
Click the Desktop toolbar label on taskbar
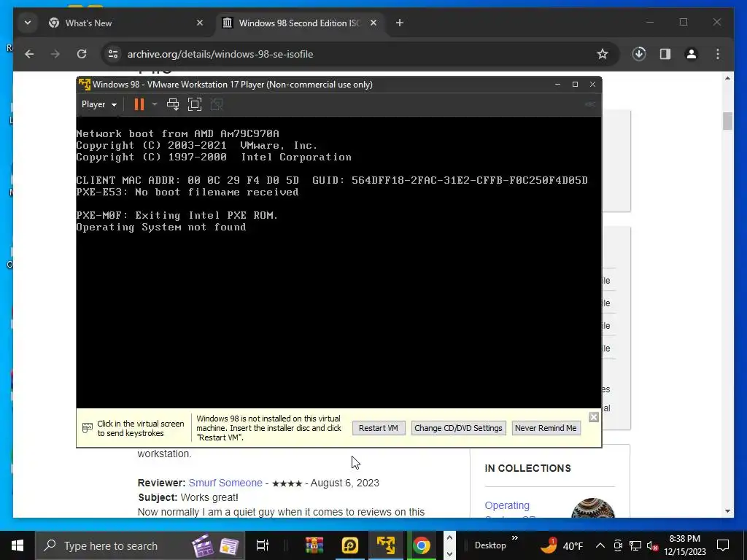[490, 545]
